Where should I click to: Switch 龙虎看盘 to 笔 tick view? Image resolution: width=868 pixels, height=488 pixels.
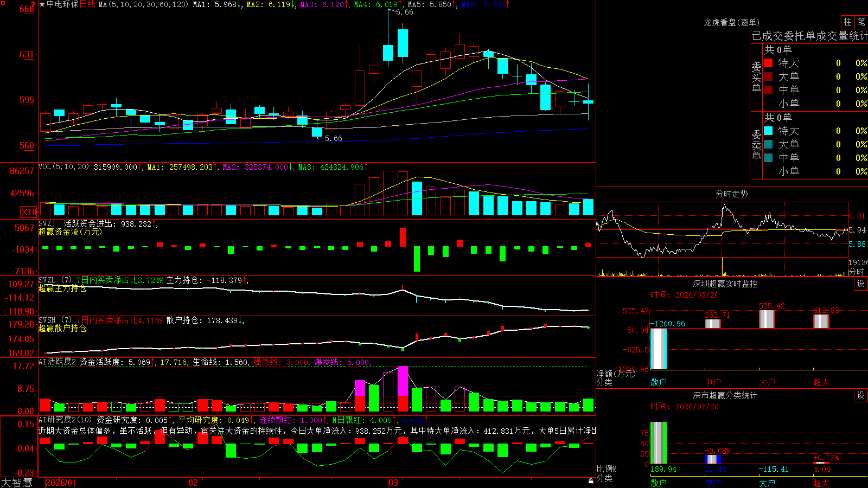(861, 22)
